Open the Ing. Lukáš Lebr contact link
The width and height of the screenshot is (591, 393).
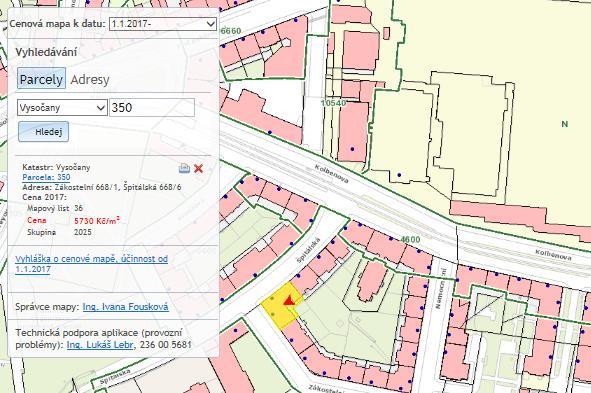point(100,345)
